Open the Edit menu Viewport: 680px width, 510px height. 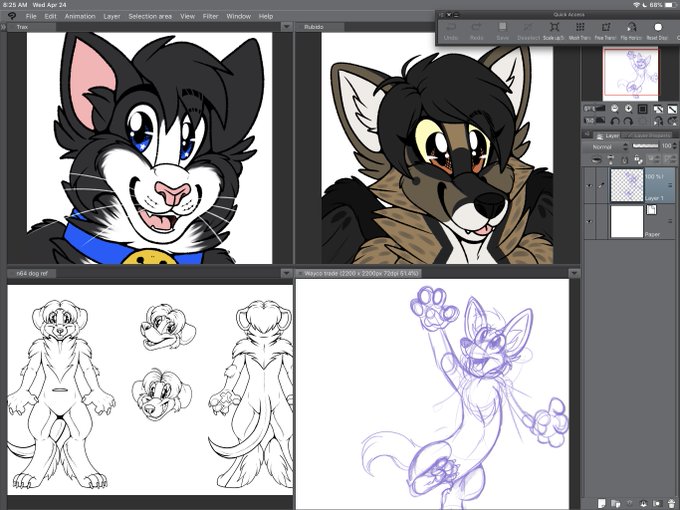tap(50, 16)
